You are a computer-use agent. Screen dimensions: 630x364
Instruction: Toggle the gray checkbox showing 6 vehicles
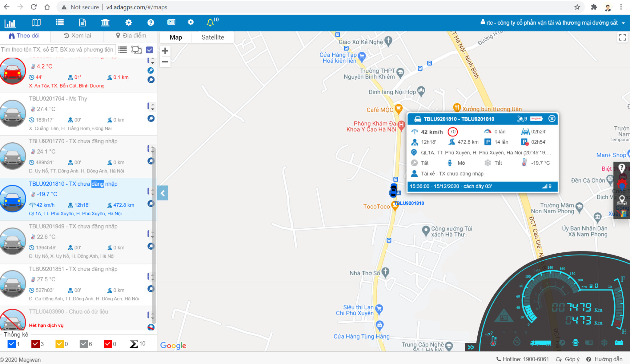[84, 344]
